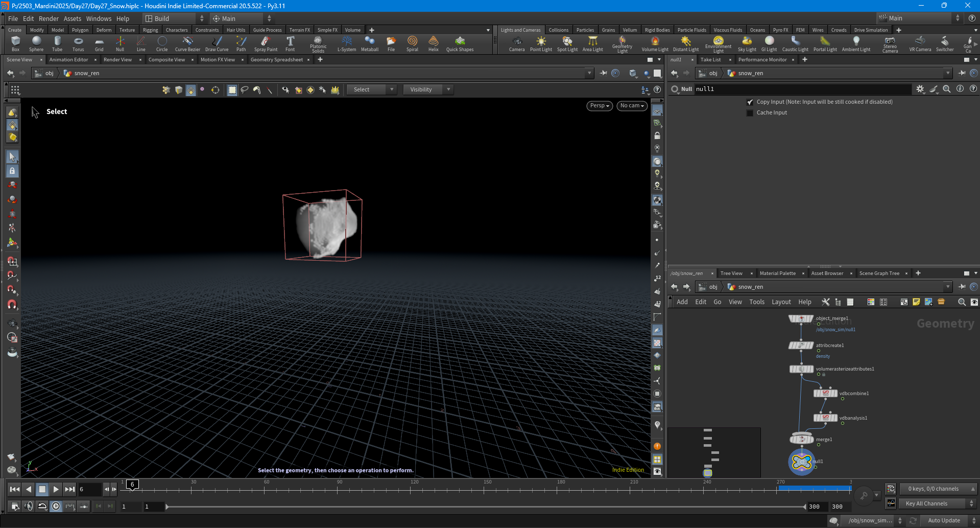Create an L-System object

tap(347, 44)
